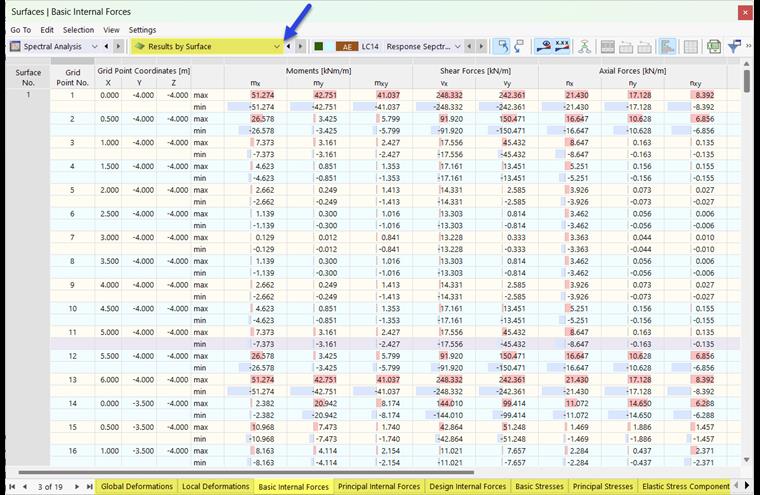Click the gray grid table icon
760x495 pixels.
[691, 47]
